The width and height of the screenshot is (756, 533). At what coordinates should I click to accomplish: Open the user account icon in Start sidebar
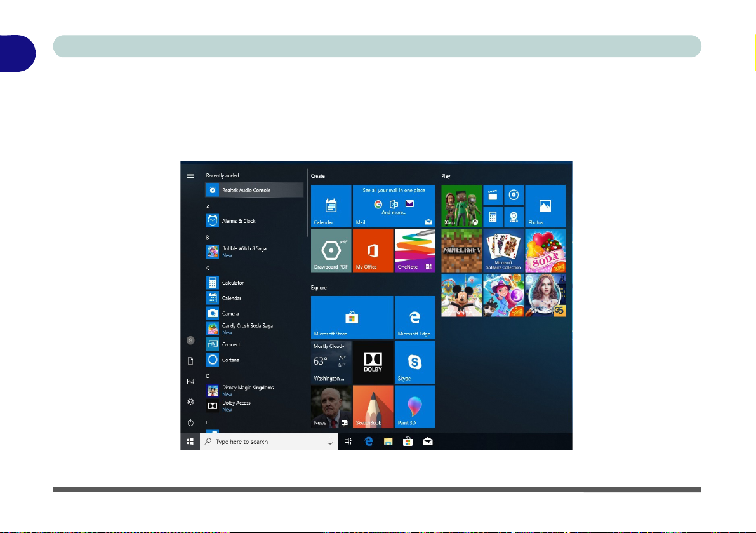coord(190,341)
